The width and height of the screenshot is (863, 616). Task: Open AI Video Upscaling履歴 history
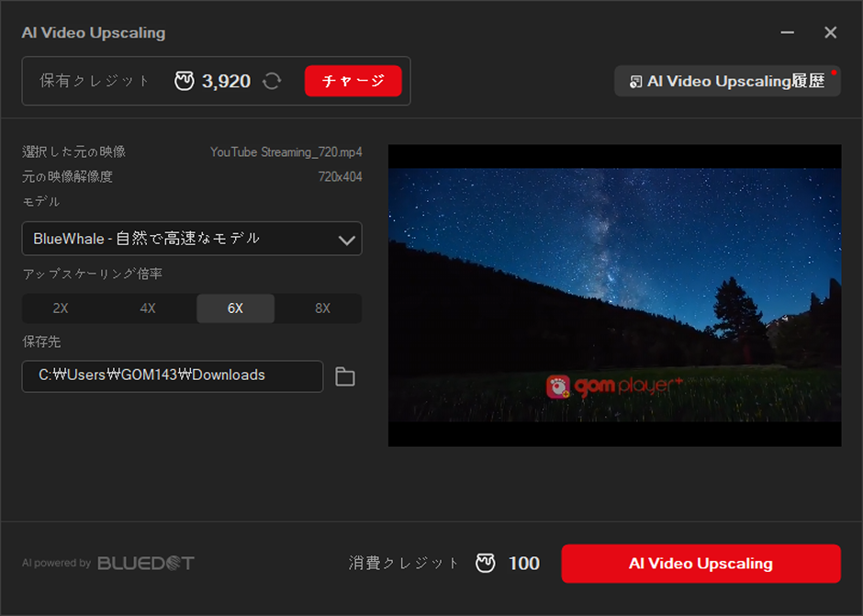[x=727, y=81]
